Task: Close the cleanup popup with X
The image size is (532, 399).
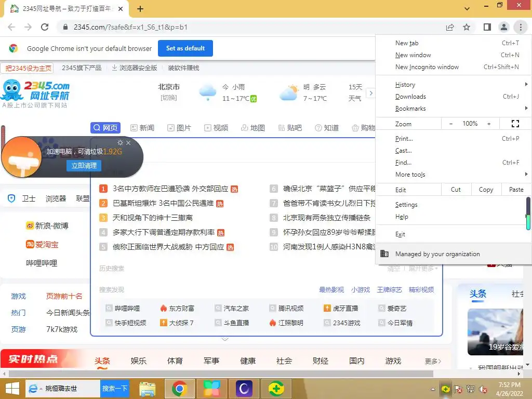Action: tap(128, 143)
